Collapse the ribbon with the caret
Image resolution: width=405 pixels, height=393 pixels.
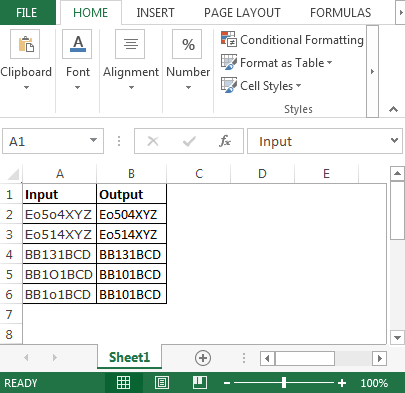point(393,109)
